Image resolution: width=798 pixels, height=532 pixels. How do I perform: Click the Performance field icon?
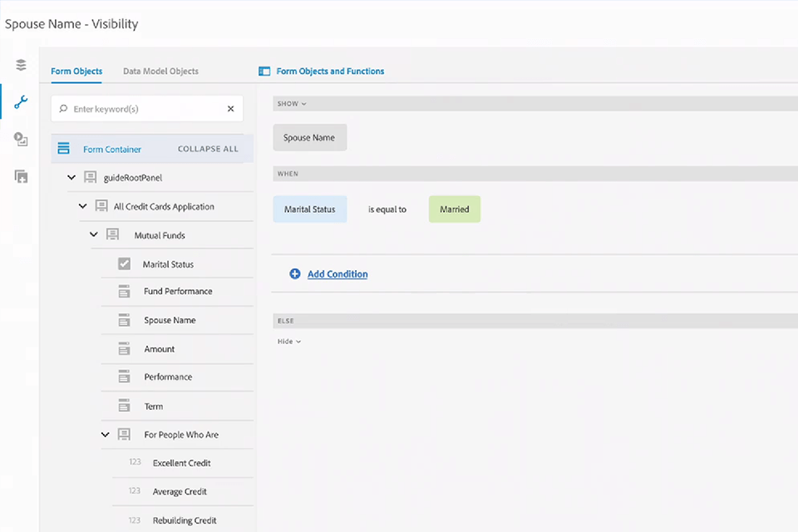[x=124, y=377]
